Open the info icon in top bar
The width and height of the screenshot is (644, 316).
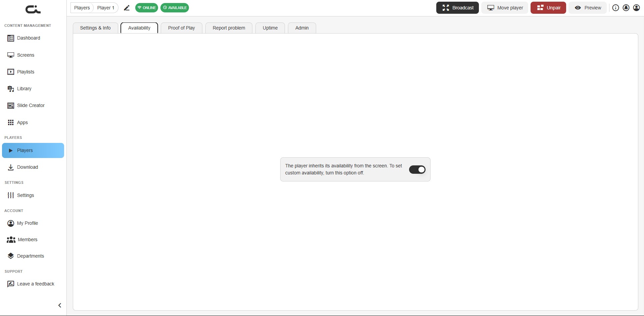pos(615,8)
